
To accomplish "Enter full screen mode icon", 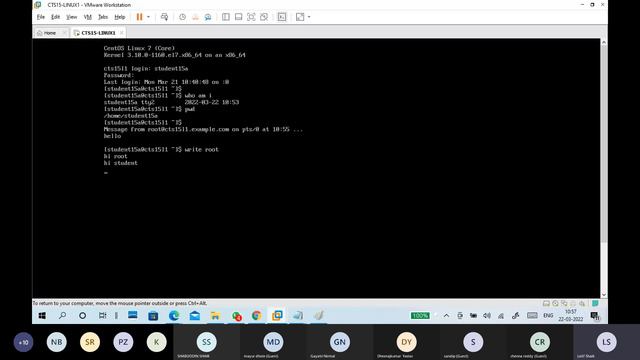I will (x=251, y=17).
